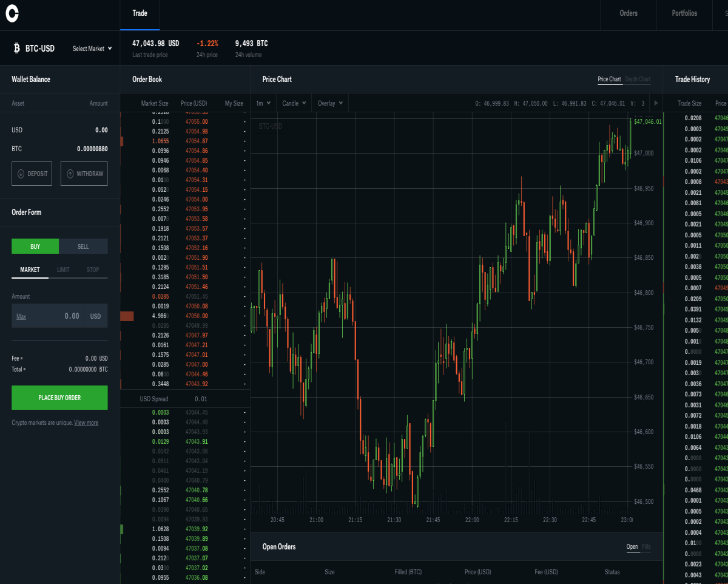Viewport: 728px width, 584px height.
Task: Click trade size 0.0468 in Trade History
Action: point(693,490)
